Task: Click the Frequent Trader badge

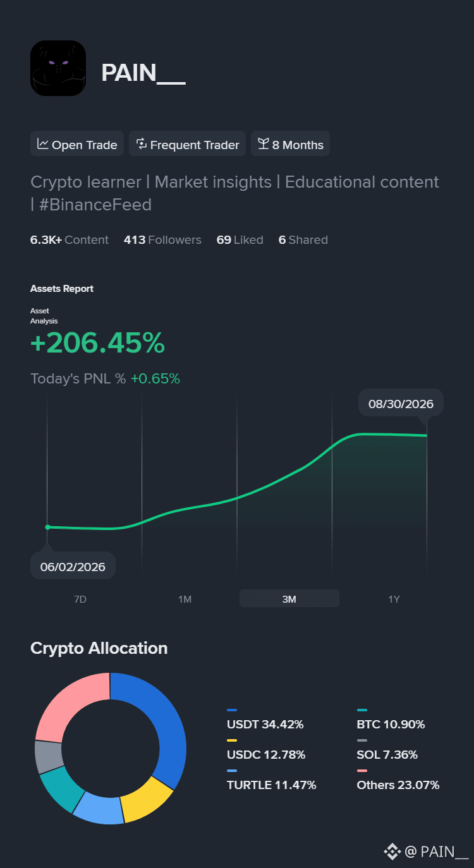Action: click(x=188, y=144)
